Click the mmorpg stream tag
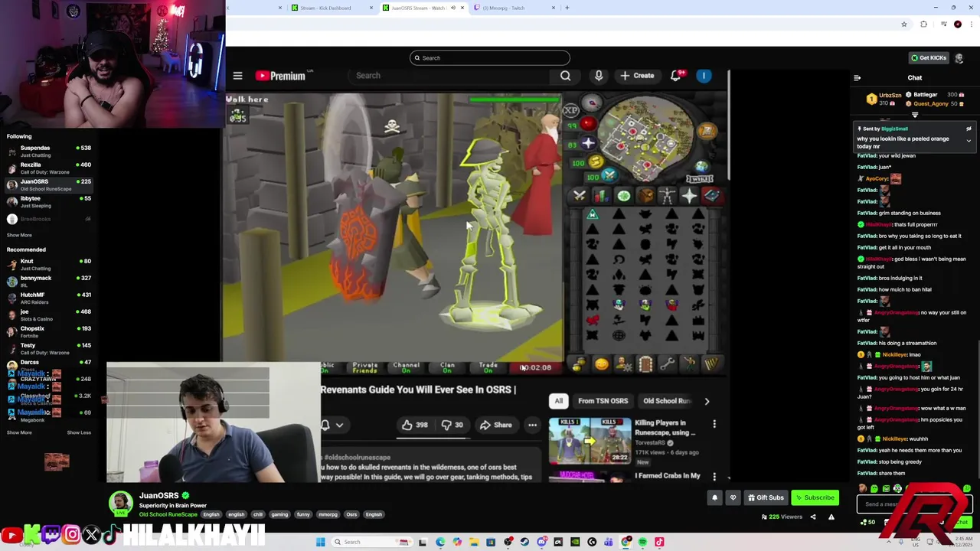980x551 pixels. click(328, 514)
